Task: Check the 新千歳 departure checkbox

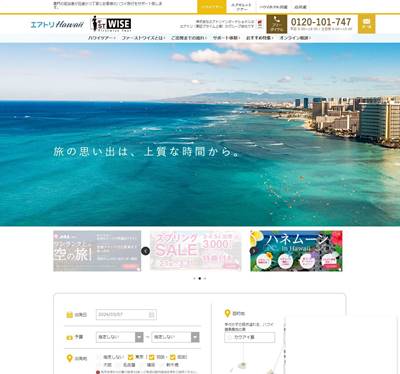Action: pos(161,365)
